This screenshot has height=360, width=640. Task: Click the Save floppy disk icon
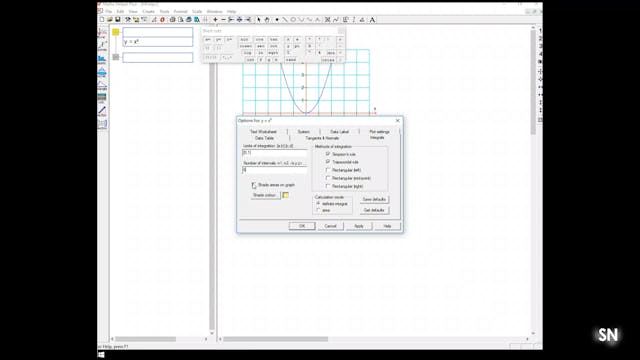point(118,20)
